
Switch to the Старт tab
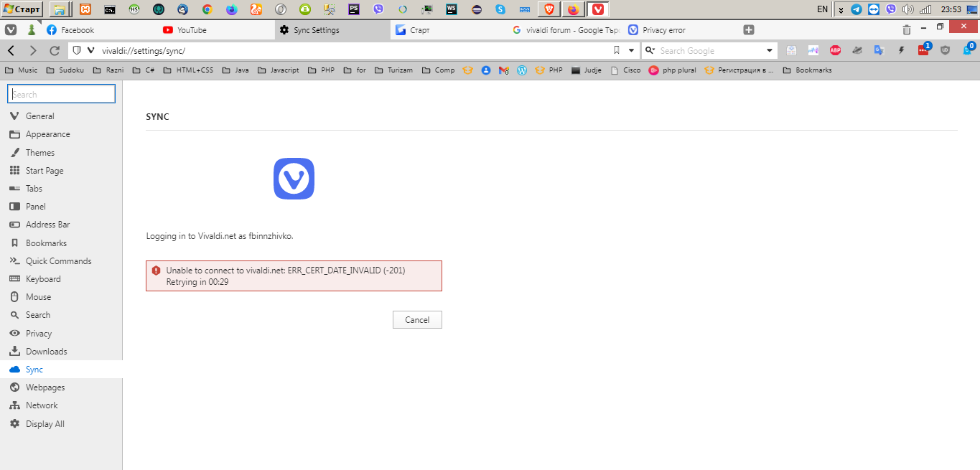click(449, 30)
